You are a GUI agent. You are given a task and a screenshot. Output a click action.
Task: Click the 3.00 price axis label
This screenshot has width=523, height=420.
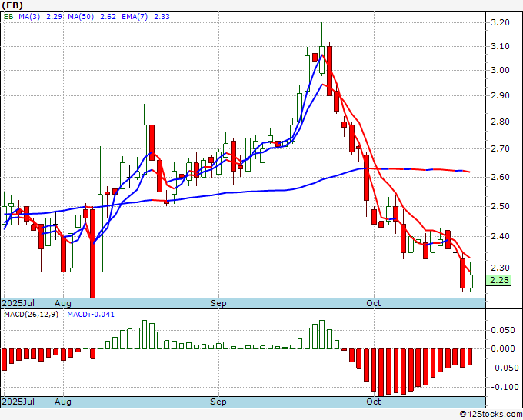click(x=500, y=70)
